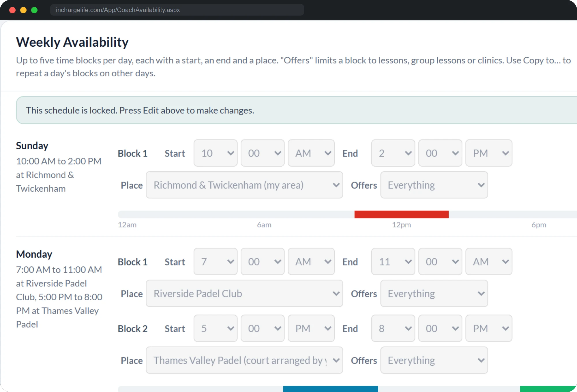
Task: Open Riverside Padel Club place dropdown
Action: pyautogui.click(x=244, y=293)
